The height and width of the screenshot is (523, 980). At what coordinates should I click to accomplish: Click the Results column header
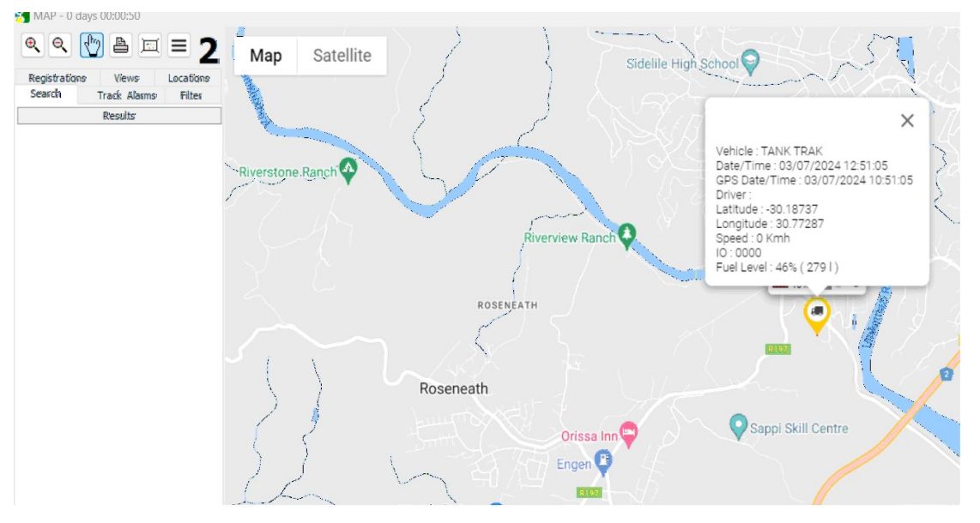pyautogui.click(x=119, y=116)
